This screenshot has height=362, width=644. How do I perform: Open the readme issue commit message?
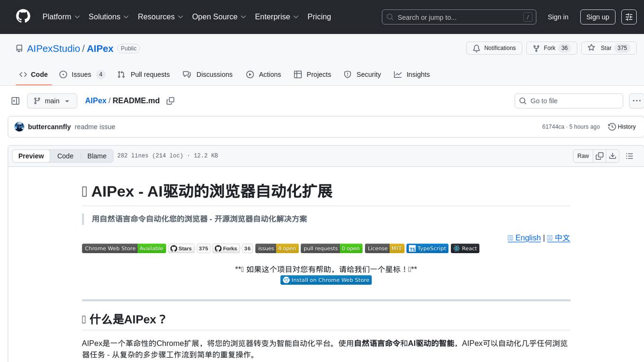click(x=95, y=127)
